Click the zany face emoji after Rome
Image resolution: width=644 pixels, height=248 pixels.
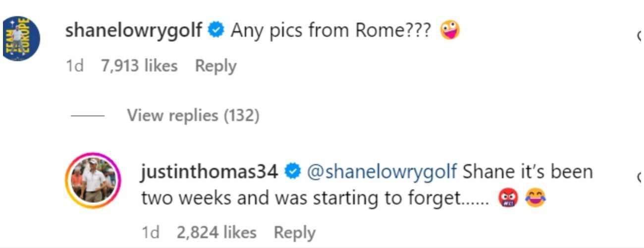pos(450,31)
